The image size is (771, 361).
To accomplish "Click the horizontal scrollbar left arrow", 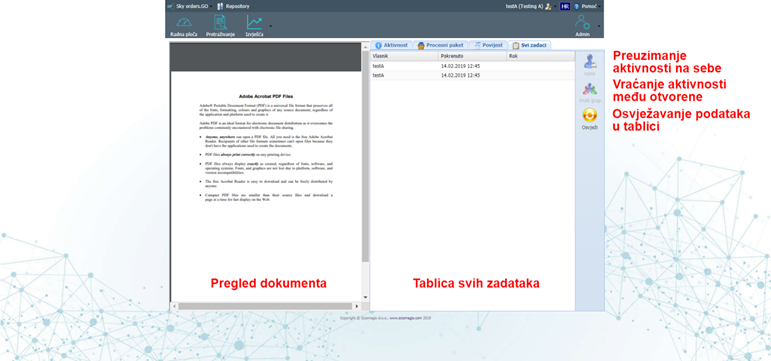I will pos(174,306).
